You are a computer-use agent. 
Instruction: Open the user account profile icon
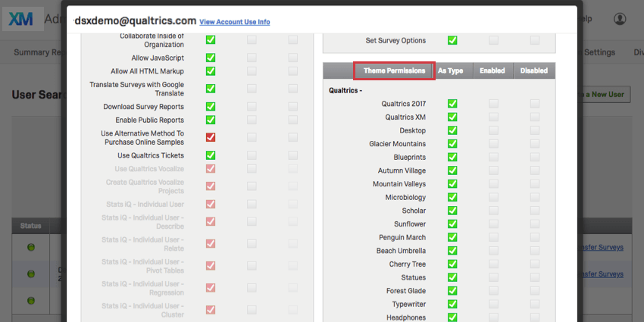click(620, 19)
